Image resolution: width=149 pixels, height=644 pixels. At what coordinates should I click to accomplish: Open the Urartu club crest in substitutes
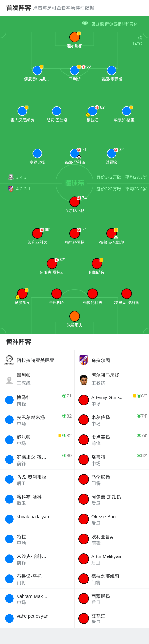click(x=83, y=360)
